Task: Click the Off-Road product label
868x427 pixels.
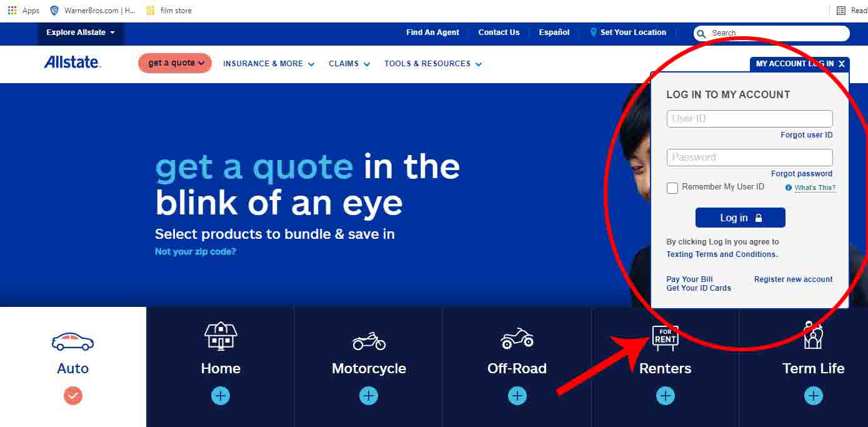Action: point(517,368)
